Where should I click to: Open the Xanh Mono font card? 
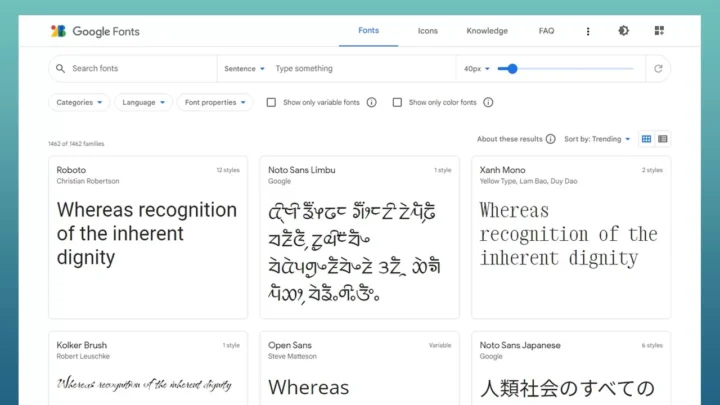point(571,237)
